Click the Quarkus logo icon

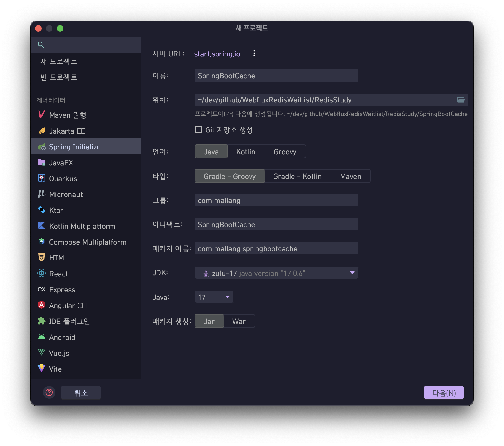(x=42, y=178)
